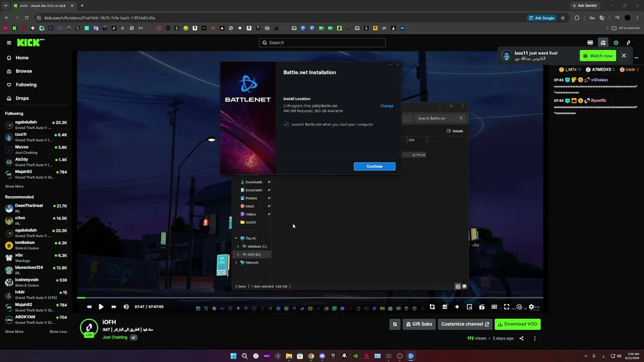The height and width of the screenshot is (362, 644).
Task: Open n3on channel in Recommended
Action: point(36,221)
